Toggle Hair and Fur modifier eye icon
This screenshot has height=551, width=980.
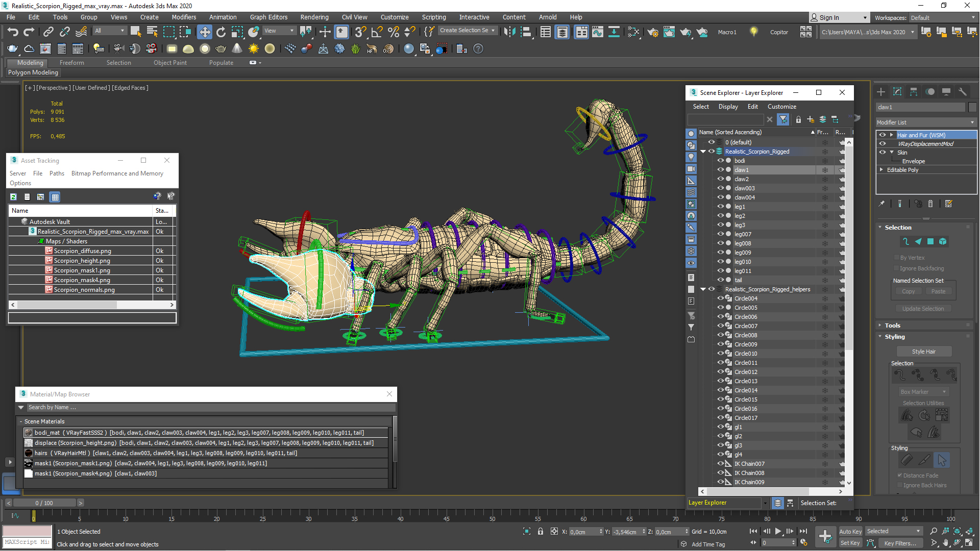[x=883, y=135]
